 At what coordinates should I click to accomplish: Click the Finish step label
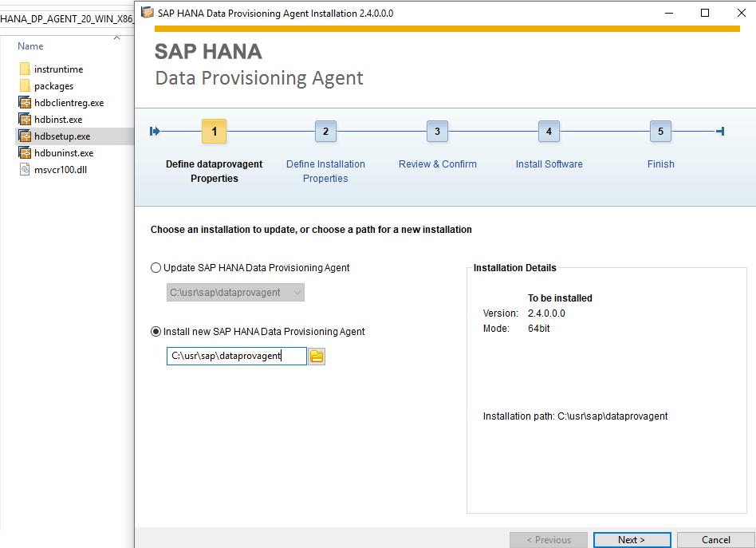[x=660, y=164]
